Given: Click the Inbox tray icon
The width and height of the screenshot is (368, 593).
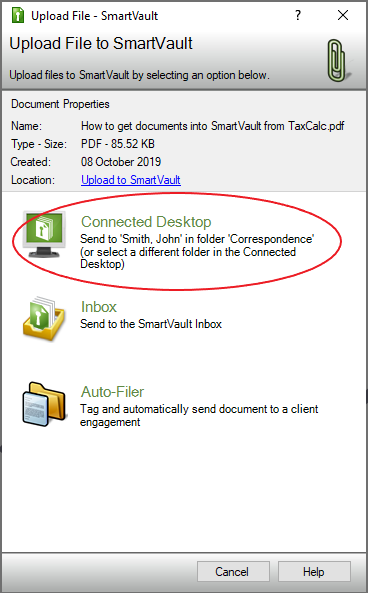Looking at the screenshot, I should point(44,319).
